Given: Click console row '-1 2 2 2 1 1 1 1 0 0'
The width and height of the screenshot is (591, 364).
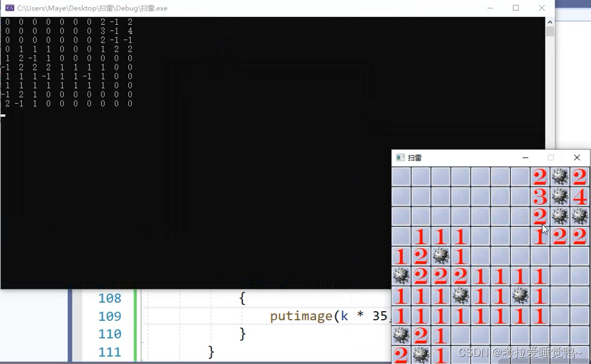Looking at the screenshot, I should point(66,67).
